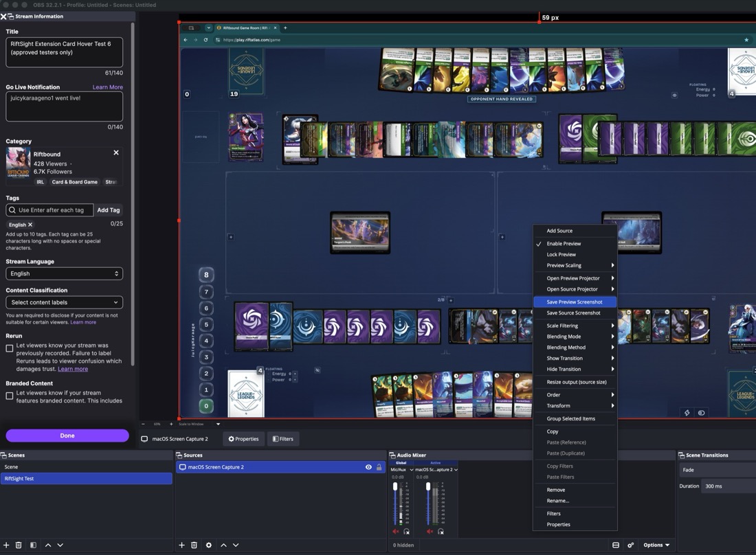Expand Preview Scaling submenu

[575, 265]
